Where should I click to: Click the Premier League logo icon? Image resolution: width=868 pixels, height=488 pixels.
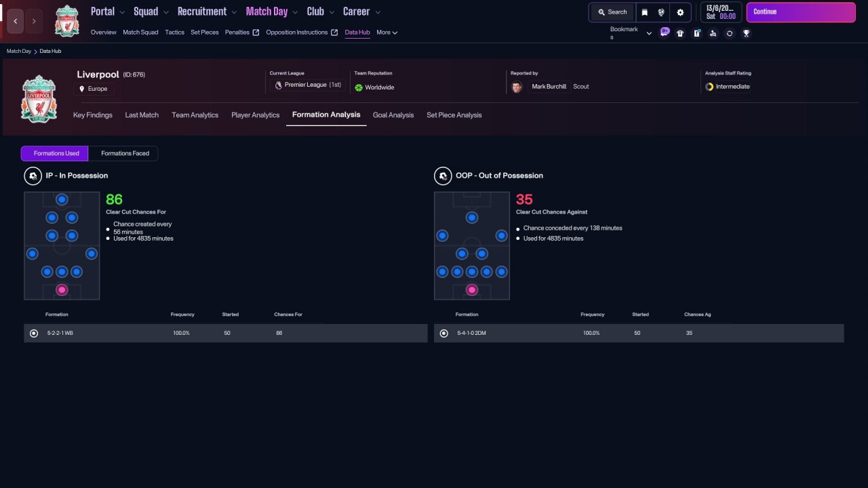278,85
